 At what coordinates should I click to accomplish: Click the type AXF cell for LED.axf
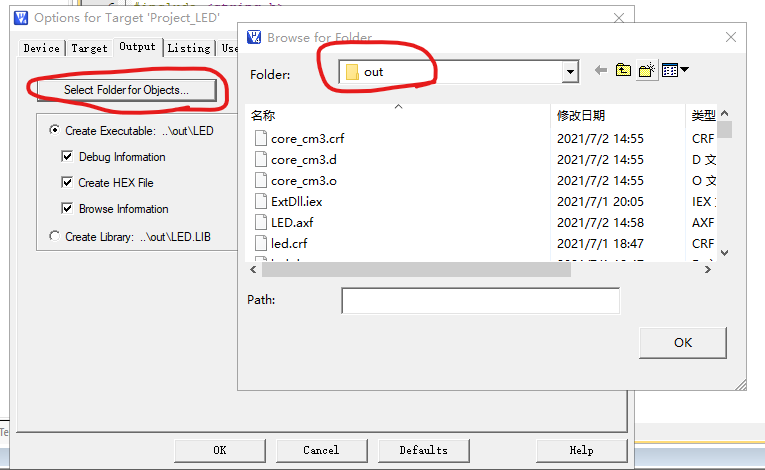pos(703,223)
